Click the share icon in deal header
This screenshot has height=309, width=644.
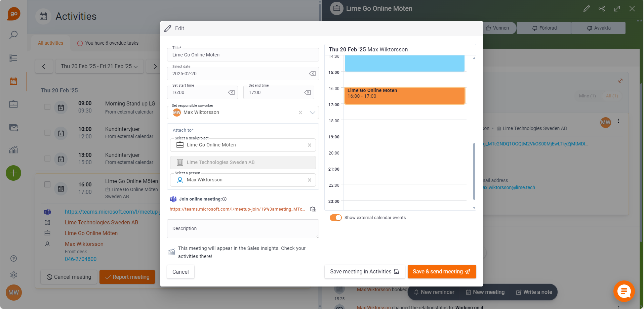coord(602,9)
